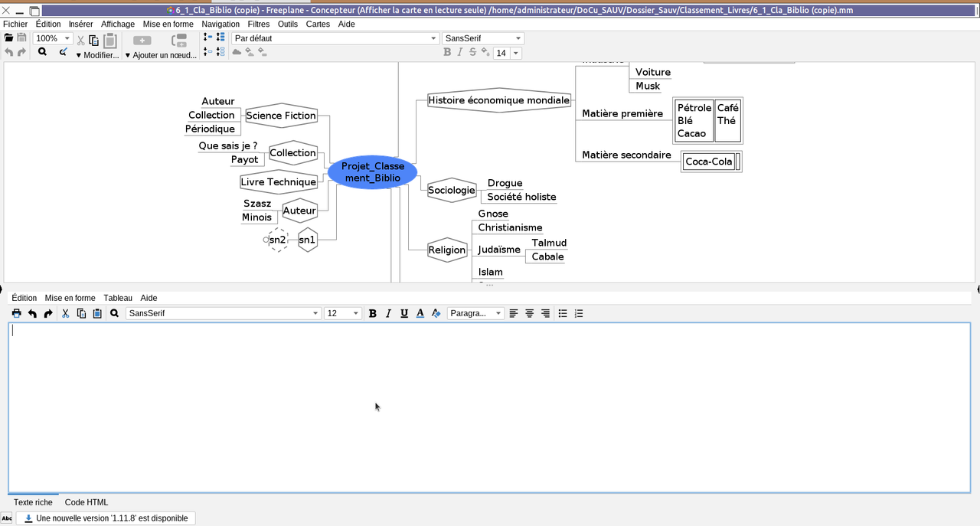Paste using the note editor clipboard icon
Viewport: 980px width, 526px height.
pos(97,313)
